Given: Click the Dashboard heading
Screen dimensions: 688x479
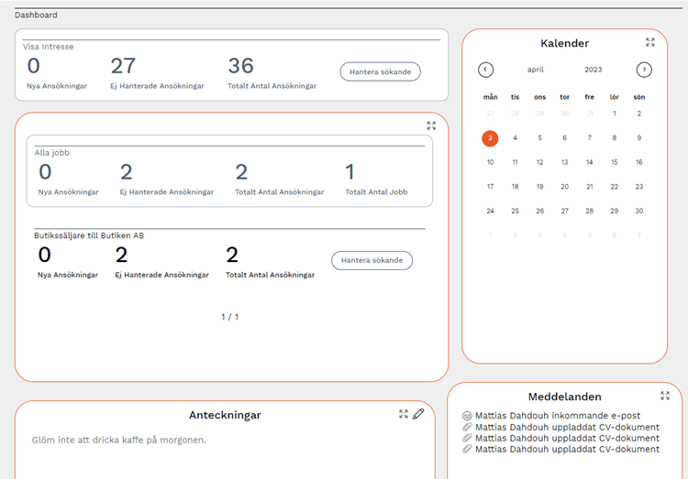Looking at the screenshot, I should coord(36,15).
